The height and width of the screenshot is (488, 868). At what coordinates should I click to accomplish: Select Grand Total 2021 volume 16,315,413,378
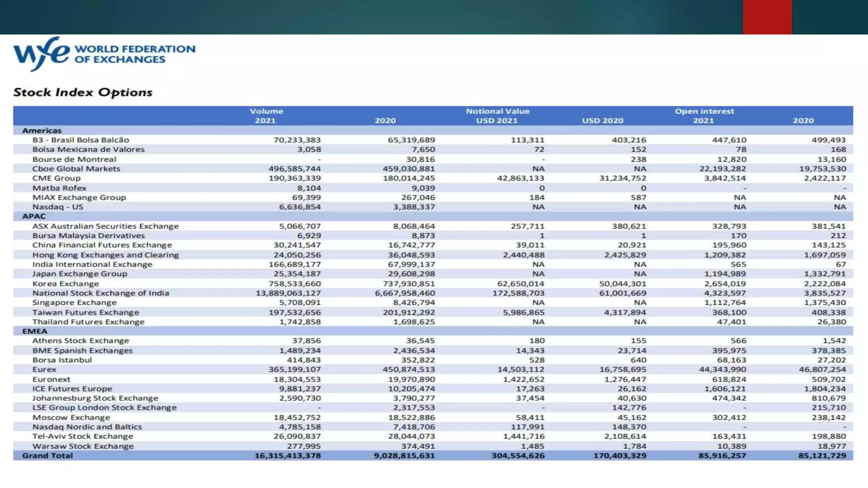point(288,456)
